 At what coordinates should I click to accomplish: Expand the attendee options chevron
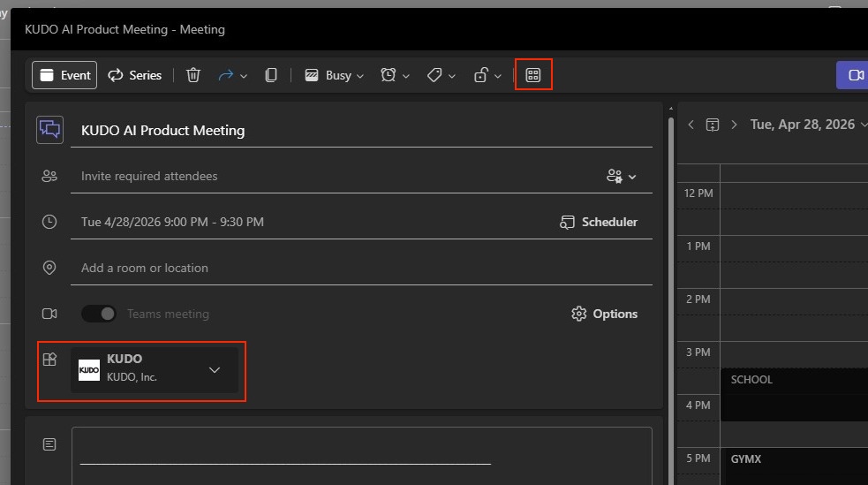(632, 177)
